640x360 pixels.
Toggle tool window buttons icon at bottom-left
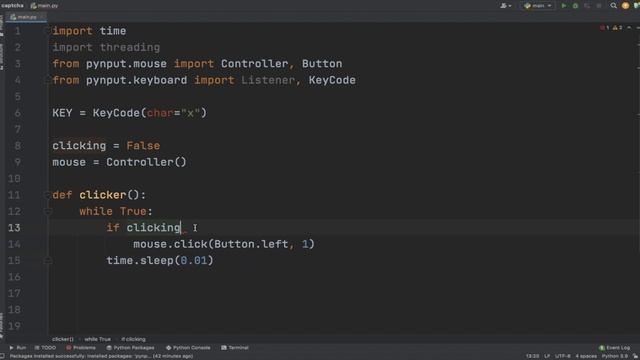(x=2, y=356)
